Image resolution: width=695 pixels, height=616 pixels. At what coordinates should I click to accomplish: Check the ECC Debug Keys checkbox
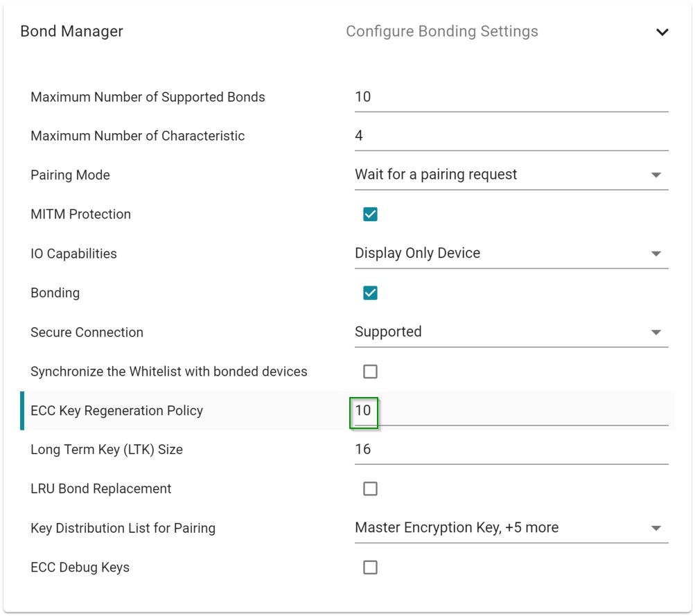pyautogui.click(x=370, y=567)
